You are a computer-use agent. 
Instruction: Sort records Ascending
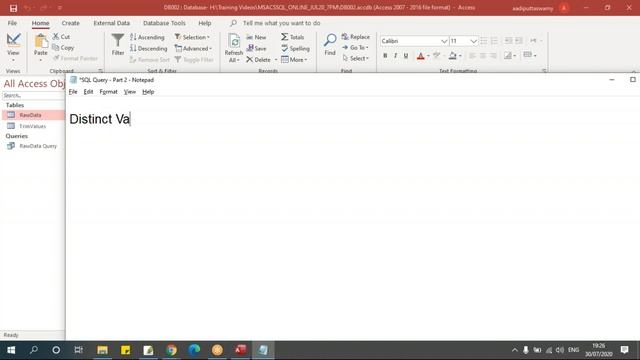tap(147, 37)
